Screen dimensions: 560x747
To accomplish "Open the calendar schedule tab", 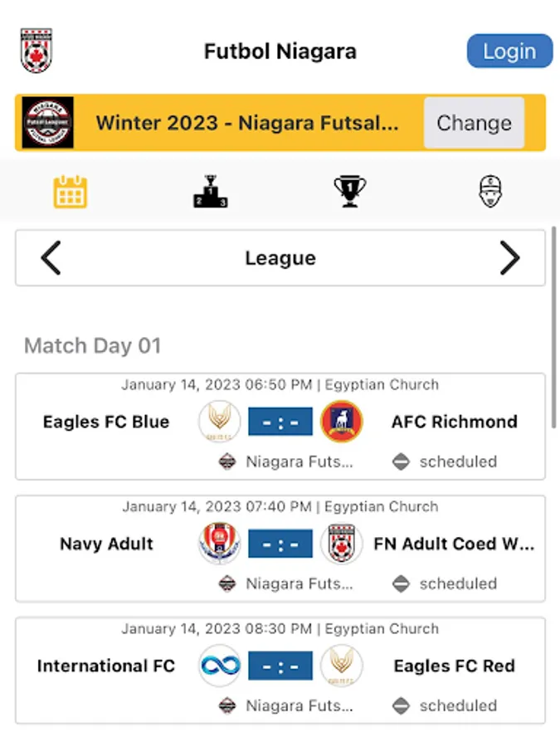I will pyautogui.click(x=70, y=192).
